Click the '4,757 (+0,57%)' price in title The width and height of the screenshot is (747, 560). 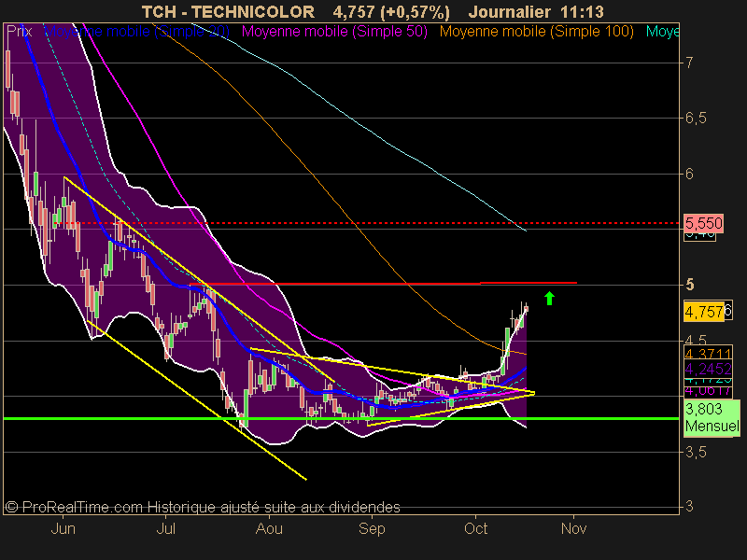391,11
